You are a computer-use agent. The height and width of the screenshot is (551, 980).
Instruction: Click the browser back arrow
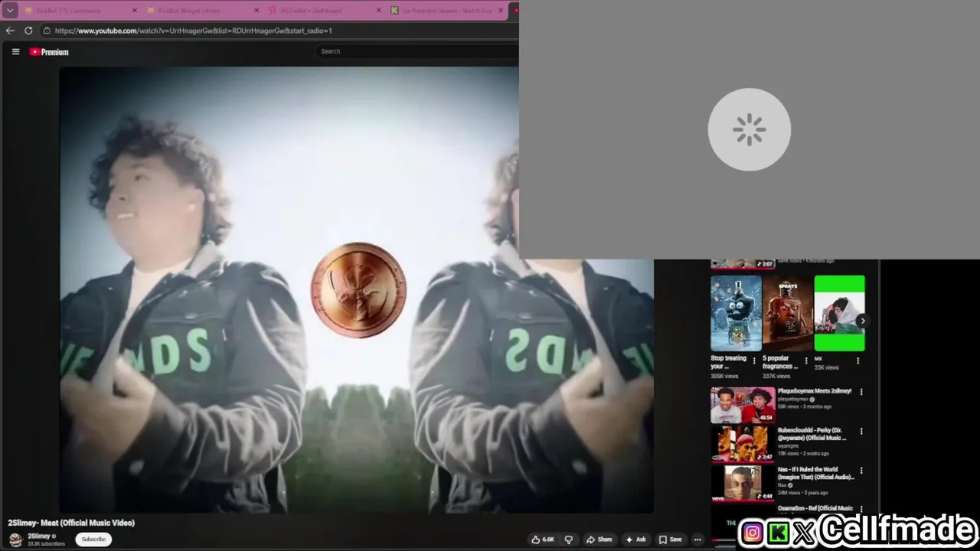coord(10,31)
